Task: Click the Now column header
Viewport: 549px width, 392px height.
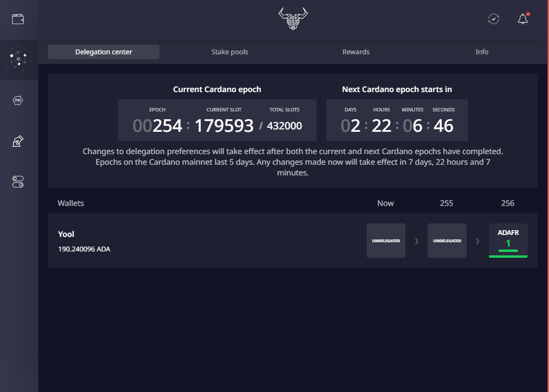Action: [386, 203]
